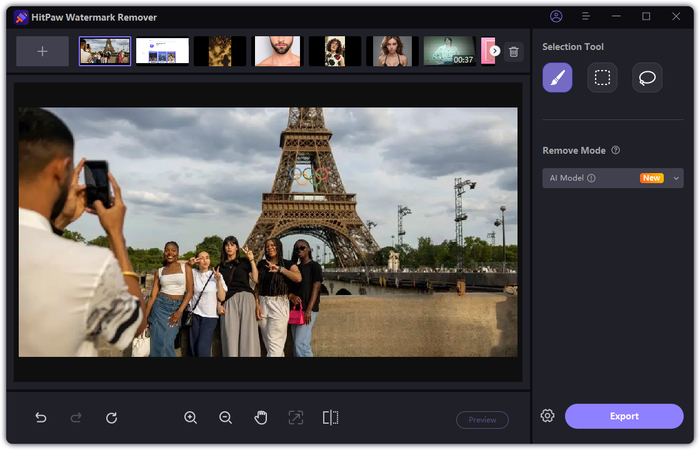The image size is (700, 450).
Task: Zoom in on the image
Action: (190, 418)
